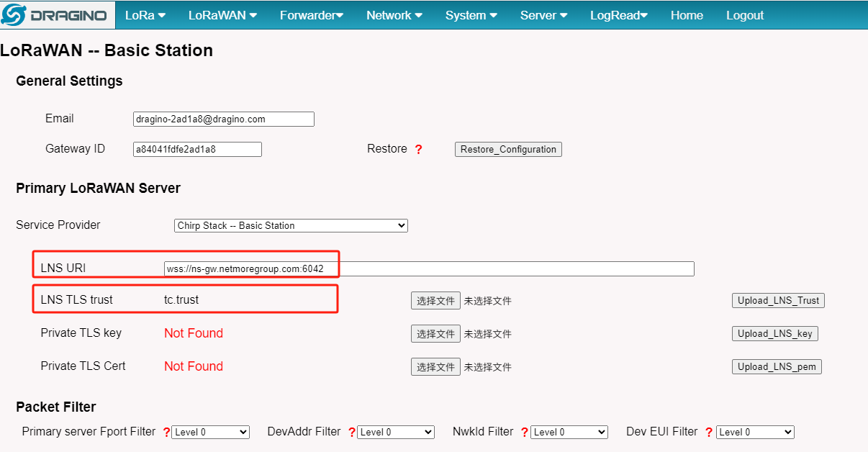Click the Dragino logo
This screenshot has width=868, height=452.
[x=57, y=15]
